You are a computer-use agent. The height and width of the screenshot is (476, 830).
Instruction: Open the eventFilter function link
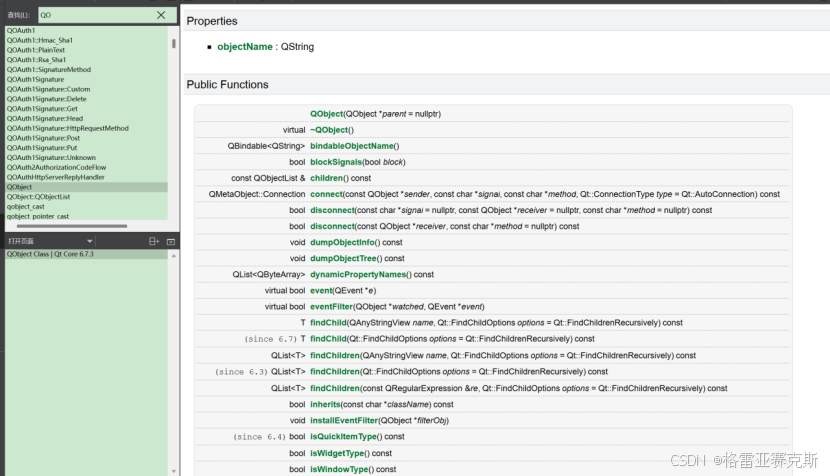[331, 307]
